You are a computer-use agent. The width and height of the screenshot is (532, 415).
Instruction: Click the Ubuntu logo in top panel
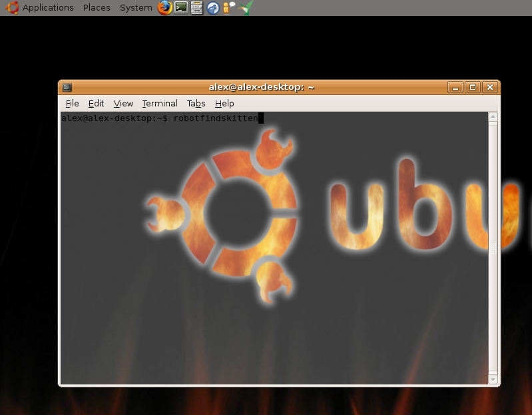pyautogui.click(x=12, y=7)
